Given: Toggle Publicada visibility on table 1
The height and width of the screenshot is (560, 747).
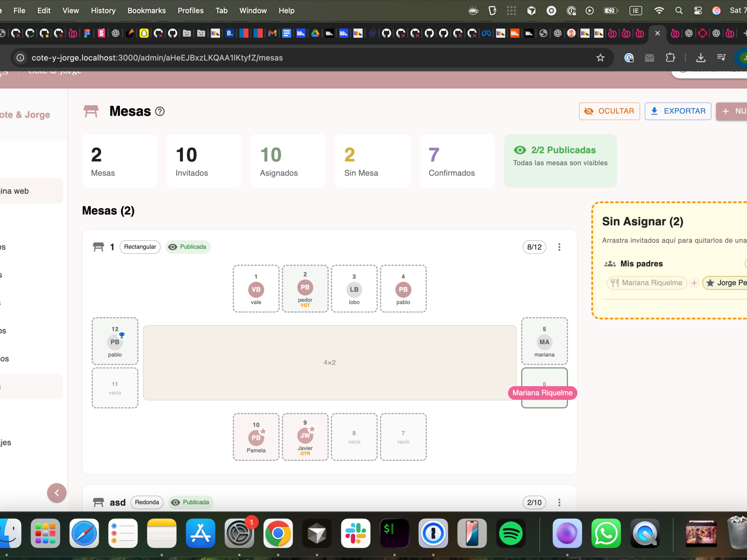Looking at the screenshot, I should (188, 247).
